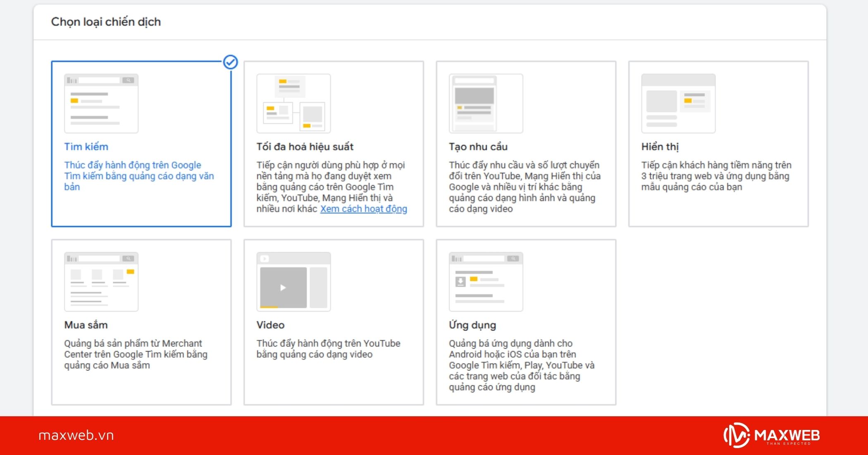Click the Ứng dụng campaign illustration icon
Screen dimensions: 868x455
tap(486, 282)
